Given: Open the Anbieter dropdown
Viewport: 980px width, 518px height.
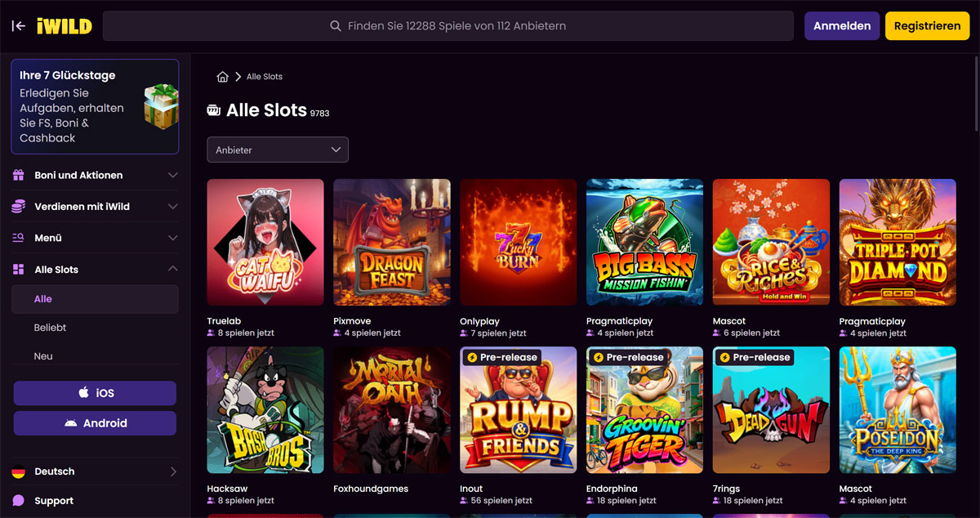Looking at the screenshot, I should pos(278,150).
